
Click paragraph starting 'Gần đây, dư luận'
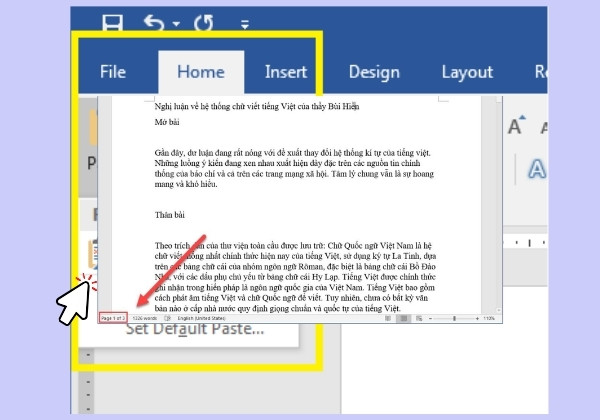point(294,168)
